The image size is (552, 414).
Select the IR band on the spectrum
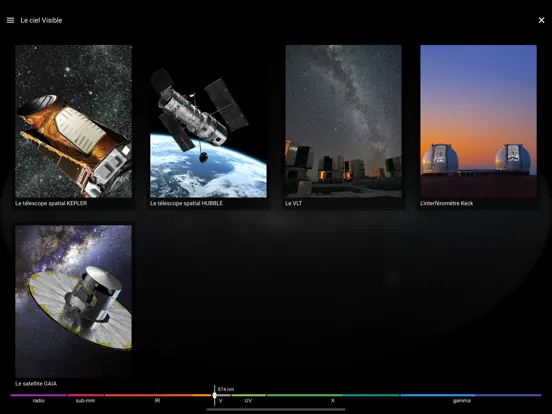(157, 401)
